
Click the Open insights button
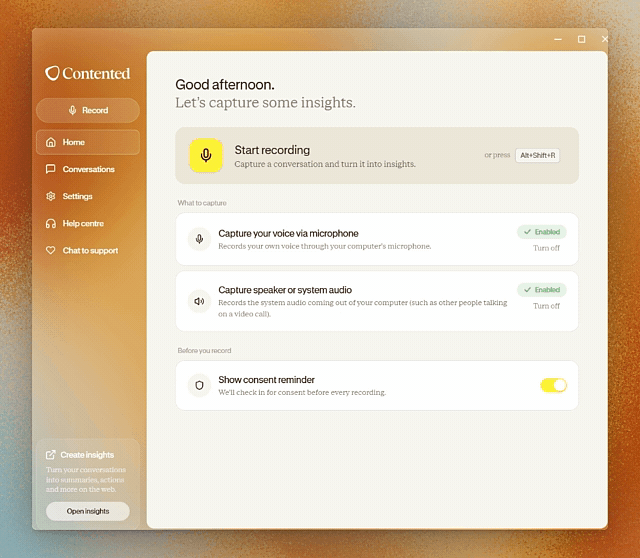click(88, 511)
